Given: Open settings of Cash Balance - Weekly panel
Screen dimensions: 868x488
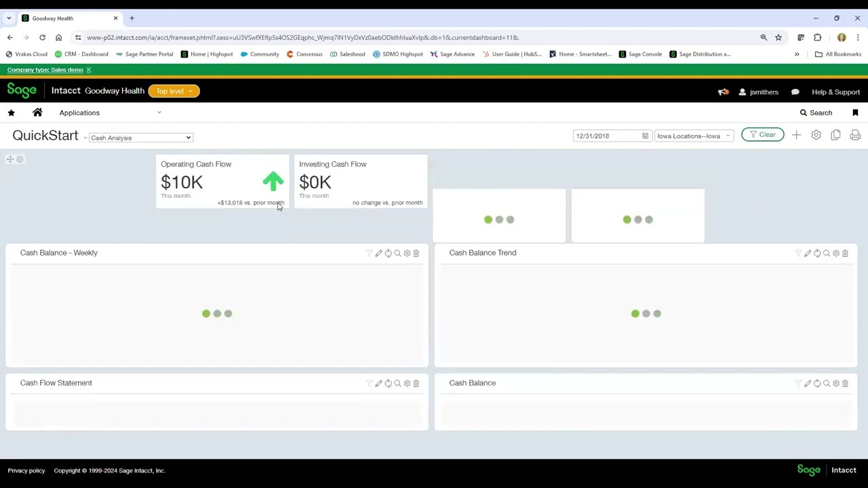Looking at the screenshot, I should (x=407, y=253).
